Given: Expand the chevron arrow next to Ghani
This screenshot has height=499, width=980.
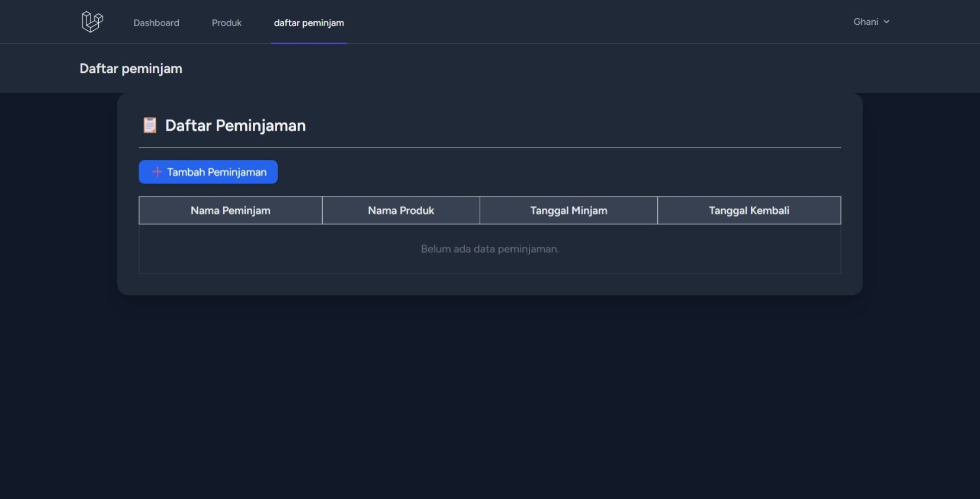Looking at the screenshot, I should (886, 22).
